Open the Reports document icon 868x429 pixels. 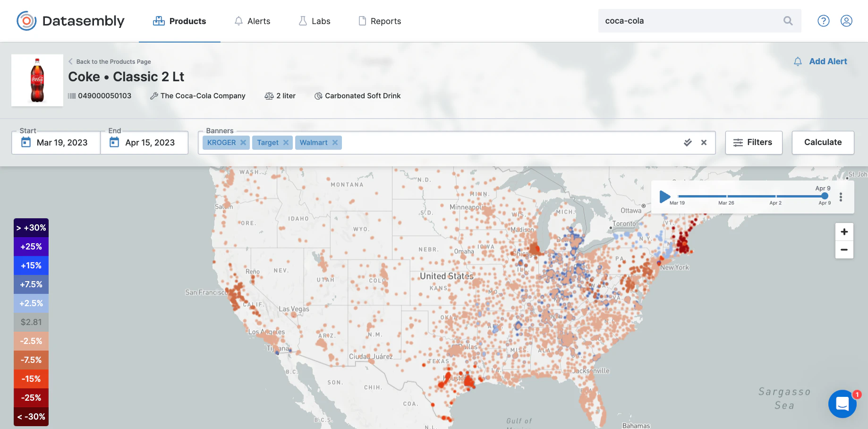(x=363, y=21)
